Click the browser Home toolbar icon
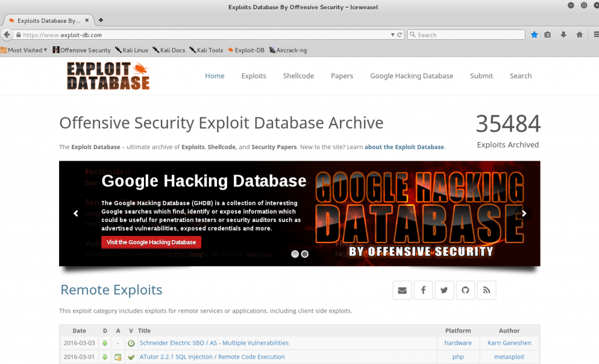 pos(579,35)
